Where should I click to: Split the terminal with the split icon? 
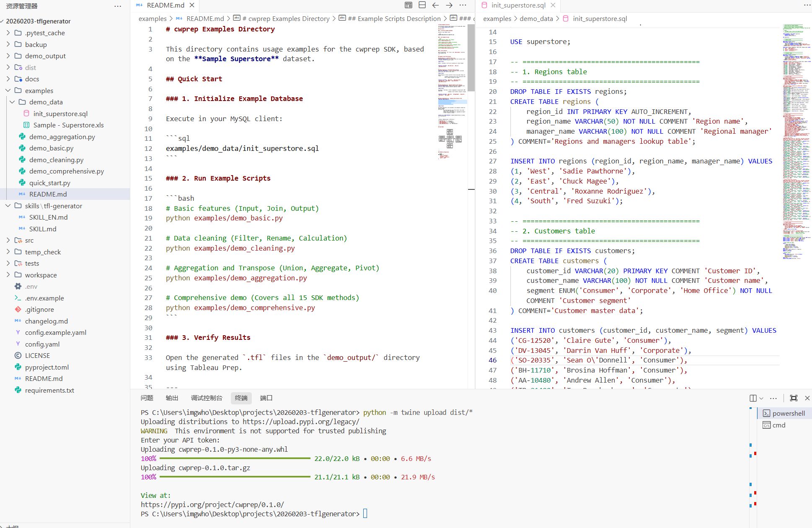coord(753,398)
